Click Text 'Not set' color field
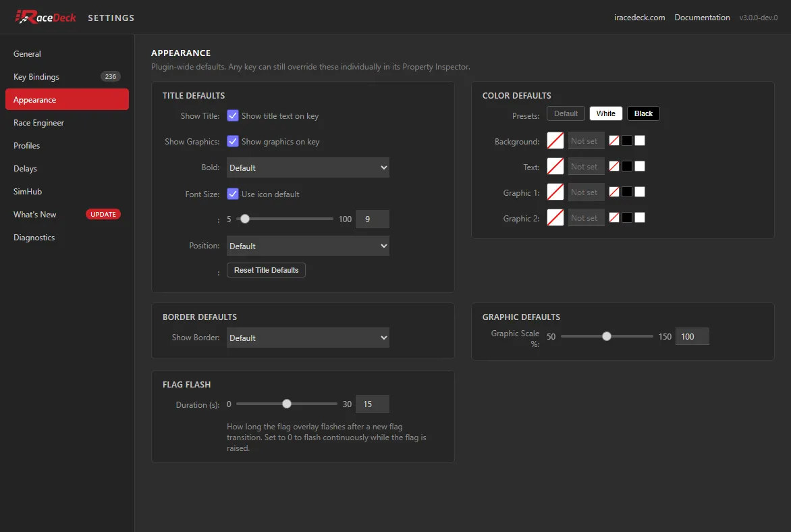 click(587, 166)
